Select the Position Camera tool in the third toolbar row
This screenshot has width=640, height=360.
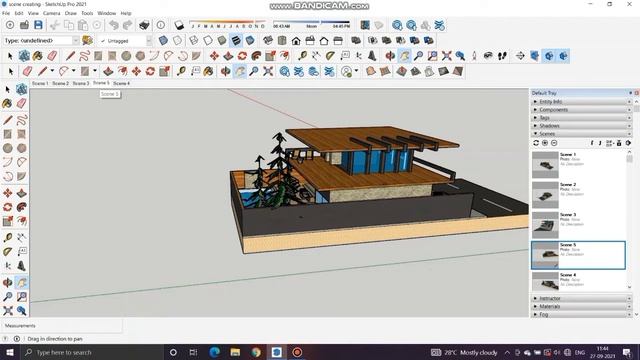(x=474, y=56)
